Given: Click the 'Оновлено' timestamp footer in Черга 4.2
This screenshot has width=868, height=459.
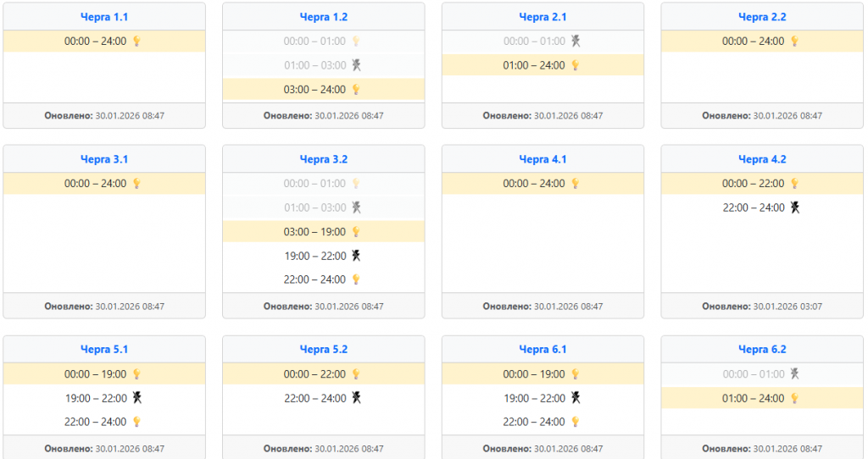Looking at the screenshot, I should point(762,307).
